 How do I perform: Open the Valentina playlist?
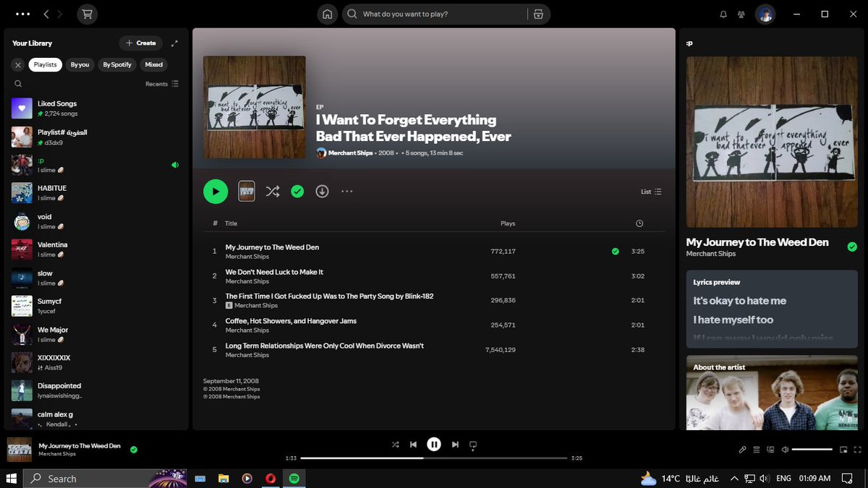click(96, 249)
